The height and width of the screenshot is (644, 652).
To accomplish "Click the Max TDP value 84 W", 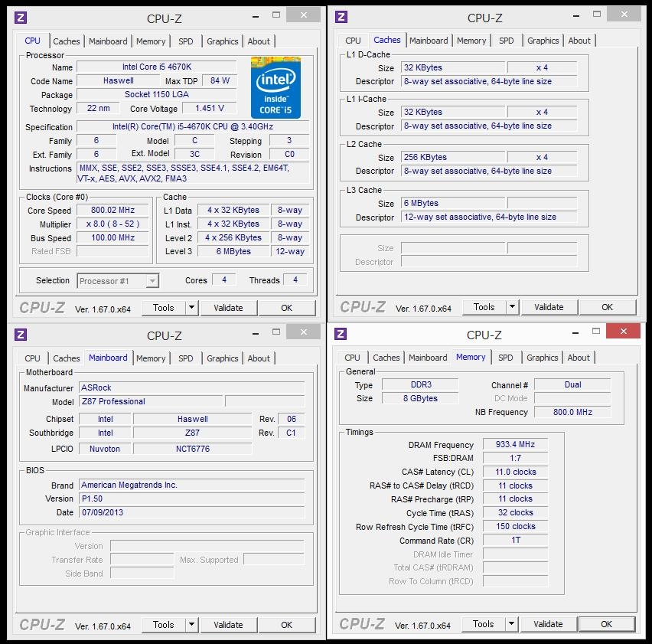I will pyautogui.click(x=220, y=80).
